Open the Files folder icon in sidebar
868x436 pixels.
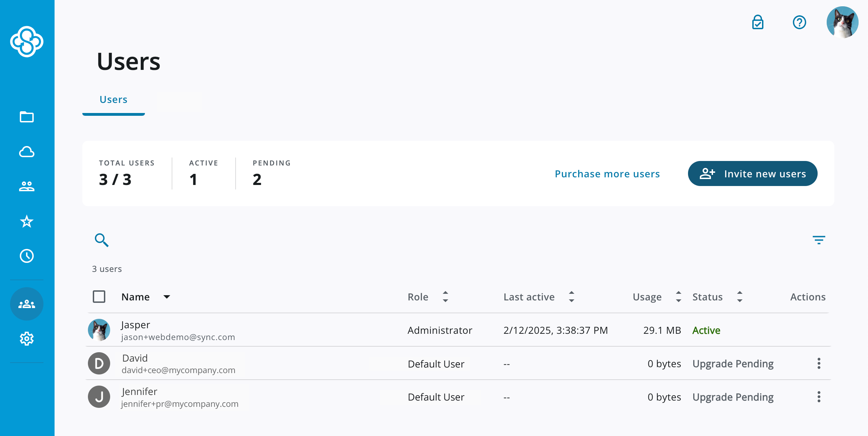27,117
